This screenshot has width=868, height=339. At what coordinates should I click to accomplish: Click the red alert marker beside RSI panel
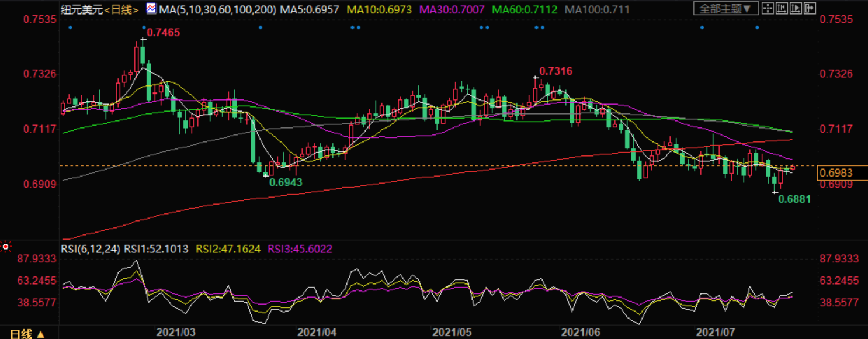(5, 247)
